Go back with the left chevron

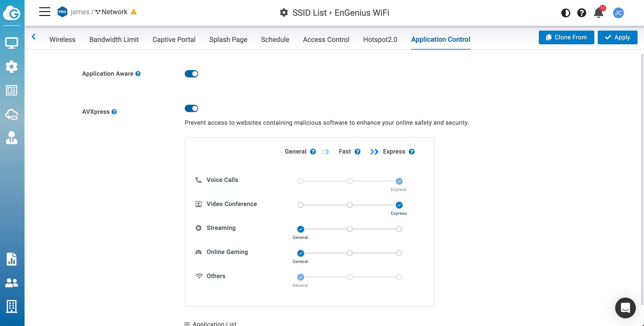(x=34, y=37)
